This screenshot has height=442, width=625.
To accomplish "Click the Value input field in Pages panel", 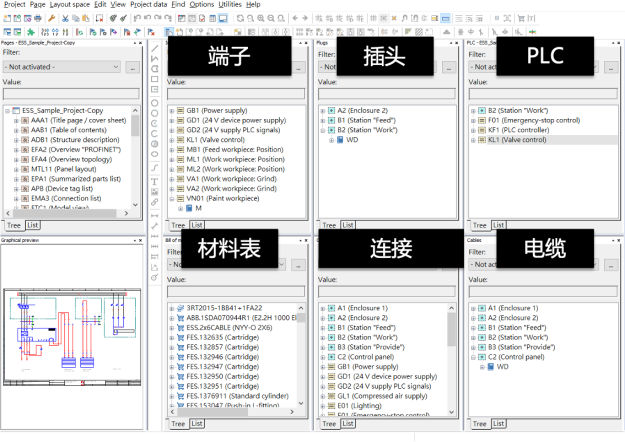I will coord(72,94).
